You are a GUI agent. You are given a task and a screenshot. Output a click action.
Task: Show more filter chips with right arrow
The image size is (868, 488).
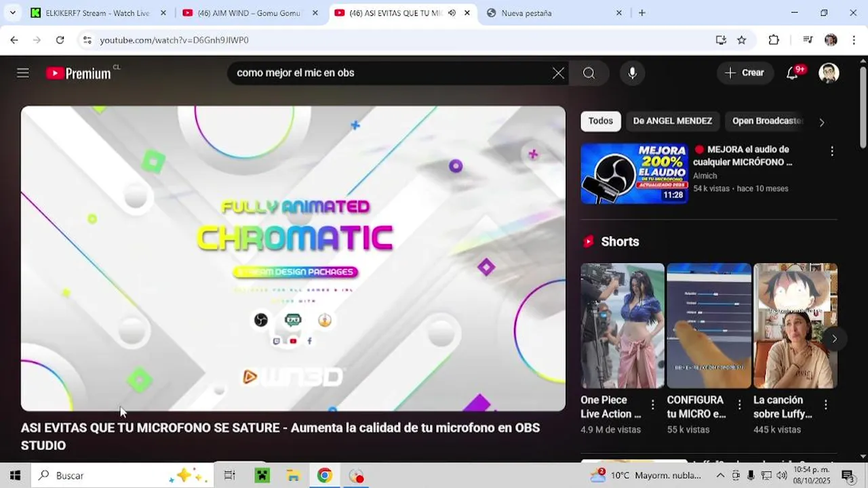click(x=822, y=123)
